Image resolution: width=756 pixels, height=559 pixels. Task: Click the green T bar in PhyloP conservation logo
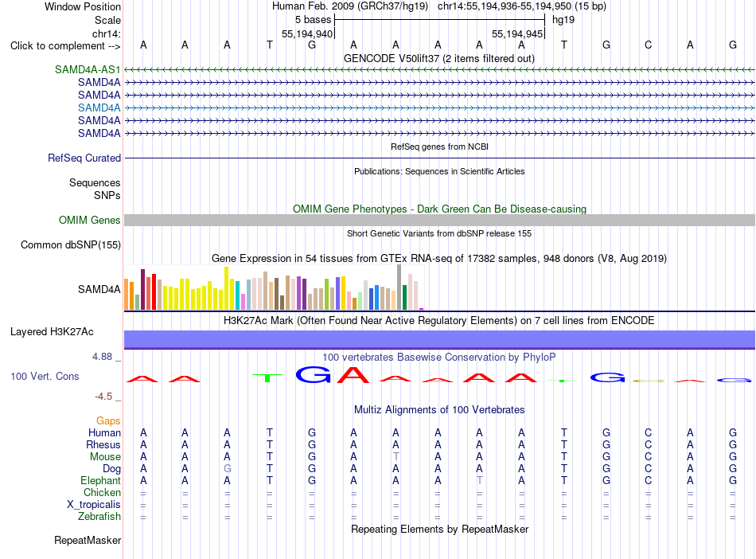tap(267, 377)
